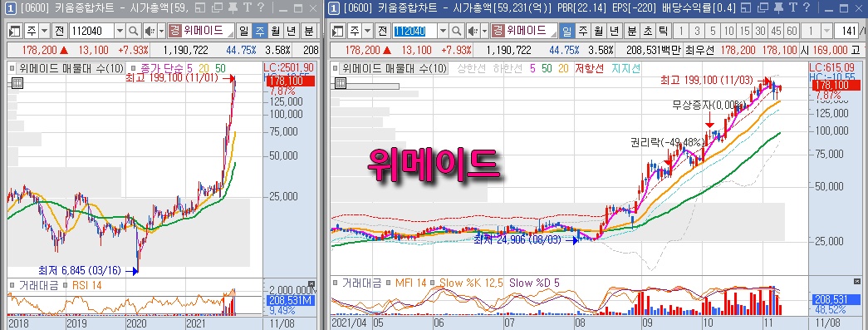Open the grid table icon in left chart
Image resolution: width=868 pixels, height=330 pixels.
click(17, 84)
